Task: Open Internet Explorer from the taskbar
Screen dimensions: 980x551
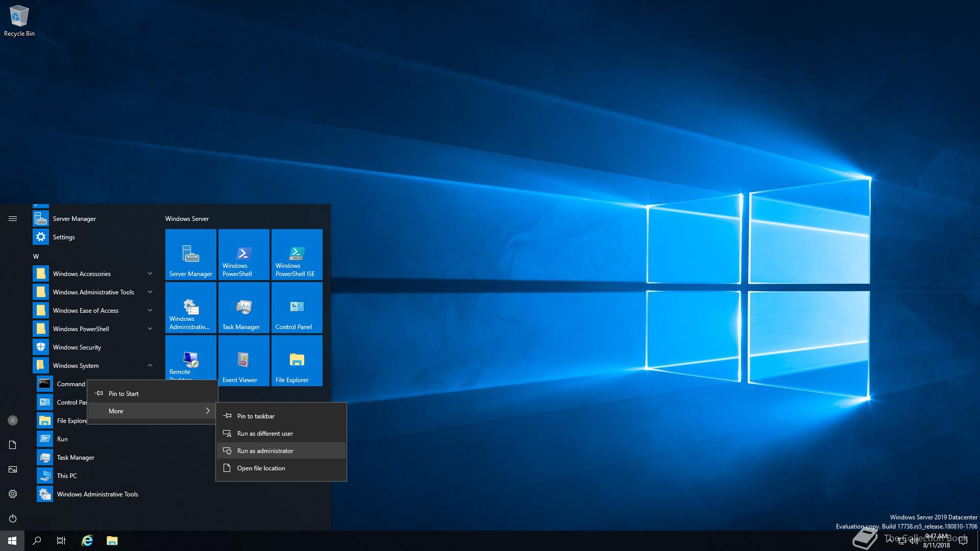Action: pos(87,541)
